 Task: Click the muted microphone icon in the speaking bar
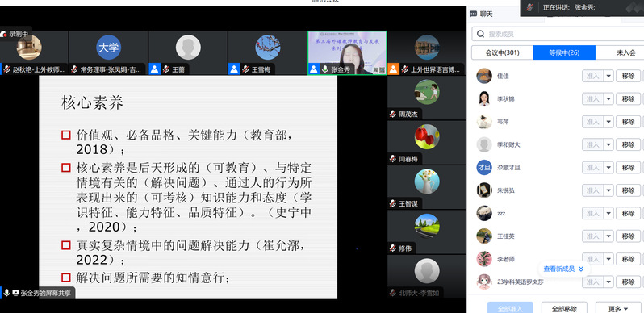pyautogui.click(x=530, y=7)
